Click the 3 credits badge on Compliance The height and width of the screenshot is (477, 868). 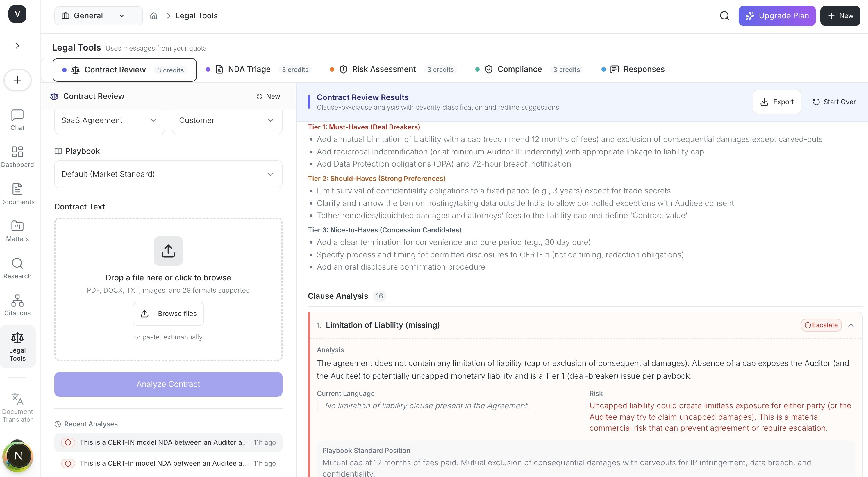click(x=567, y=70)
